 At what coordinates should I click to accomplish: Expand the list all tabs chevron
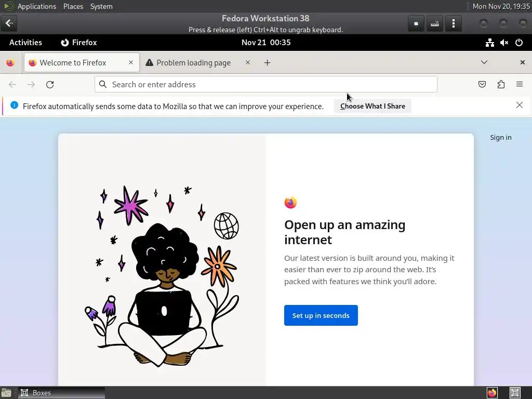[484, 62]
